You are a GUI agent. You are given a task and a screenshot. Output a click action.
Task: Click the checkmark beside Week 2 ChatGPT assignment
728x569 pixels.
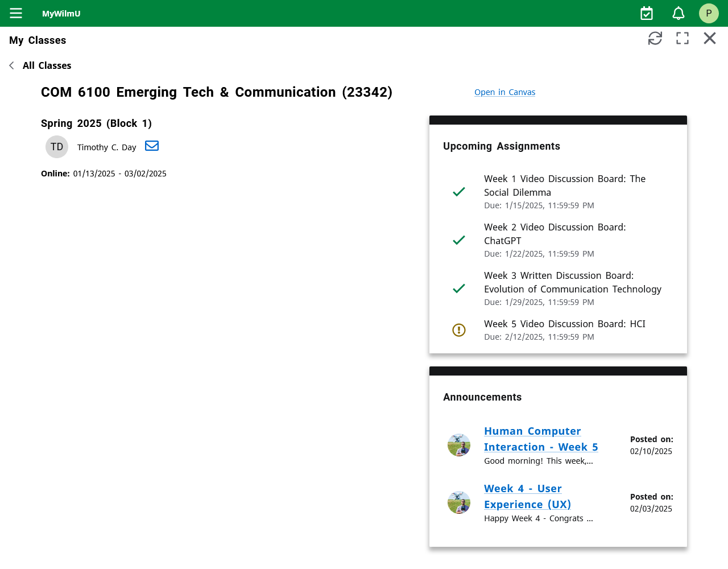459,240
